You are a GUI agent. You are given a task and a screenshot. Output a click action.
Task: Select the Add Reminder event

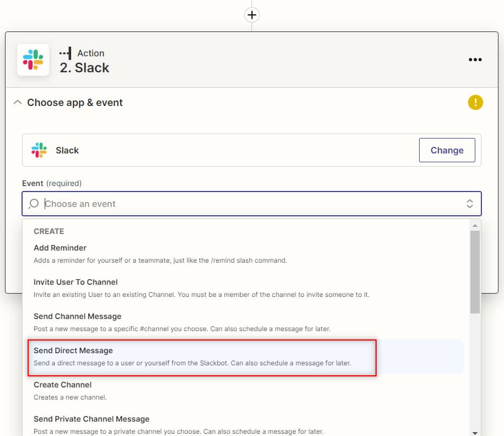[60, 248]
